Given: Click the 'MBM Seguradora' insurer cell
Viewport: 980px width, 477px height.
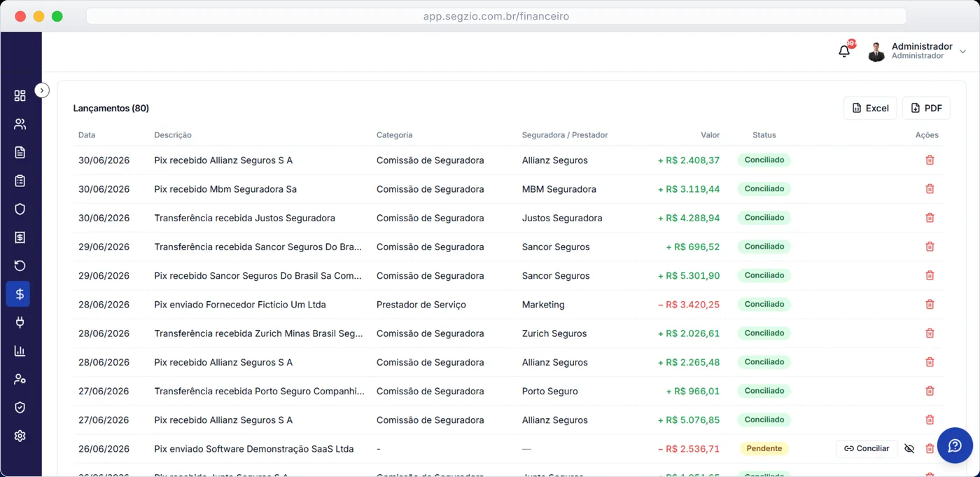Looking at the screenshot, I should [559, 189].
